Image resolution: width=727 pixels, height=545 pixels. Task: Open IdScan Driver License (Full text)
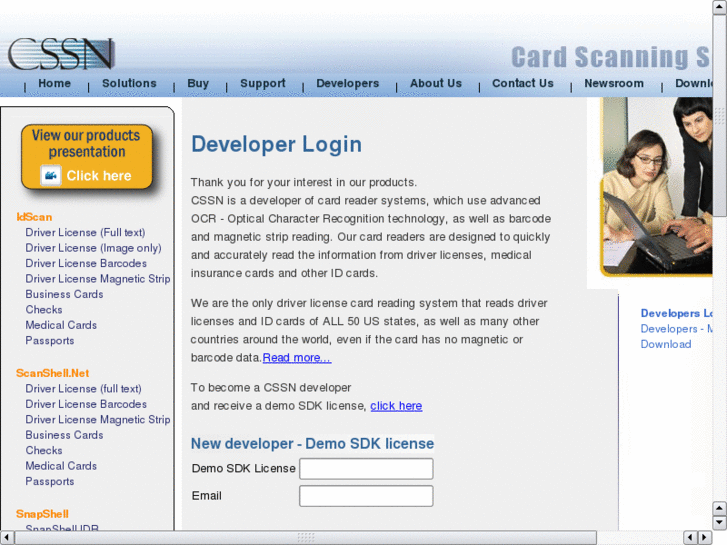[x=85, y=232]
